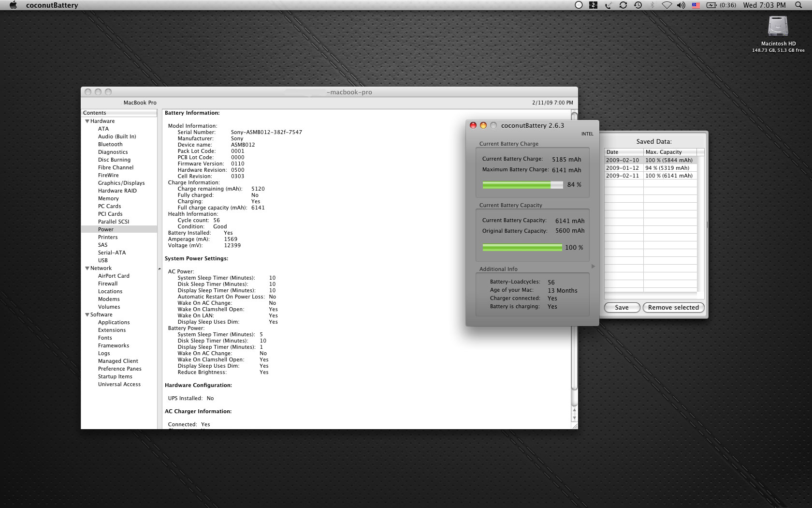The height and width of the screenshot is (508, 812).
Task: Select Disc Burning entry
Action: click(x=114, y=160)
